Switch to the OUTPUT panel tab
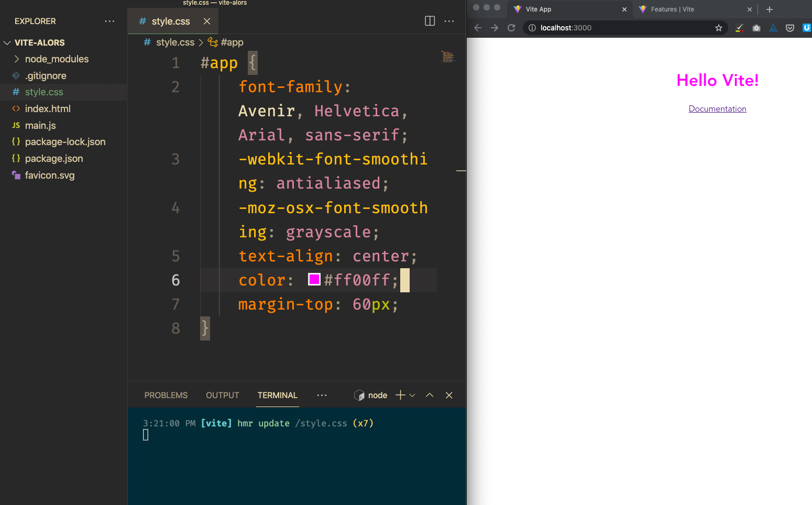 223,395
